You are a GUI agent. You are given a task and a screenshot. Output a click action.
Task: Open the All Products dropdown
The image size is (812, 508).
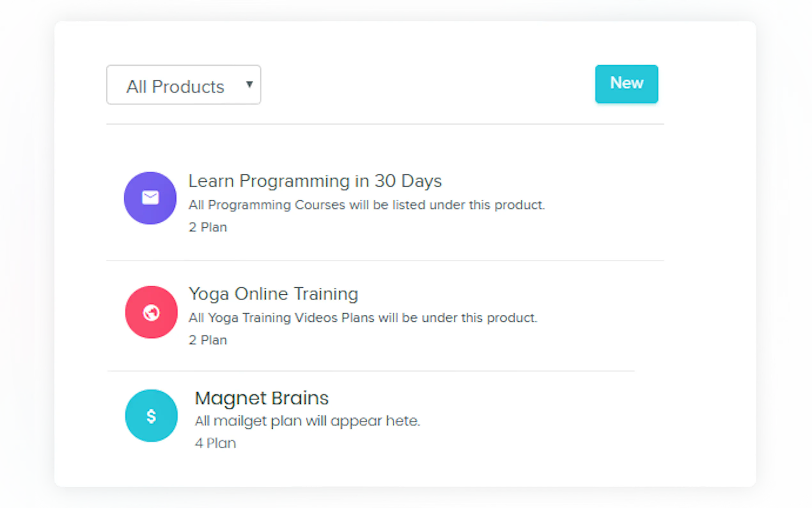coord(183,85)
